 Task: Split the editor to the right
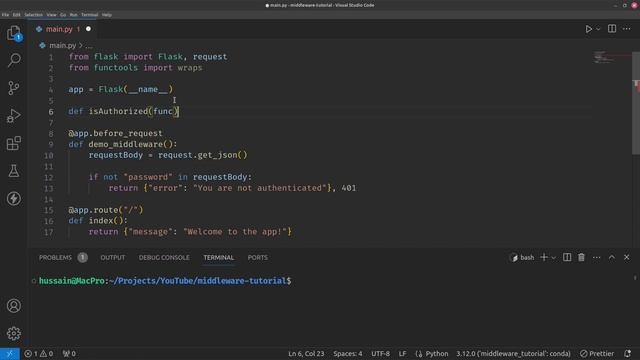[612, 29]
